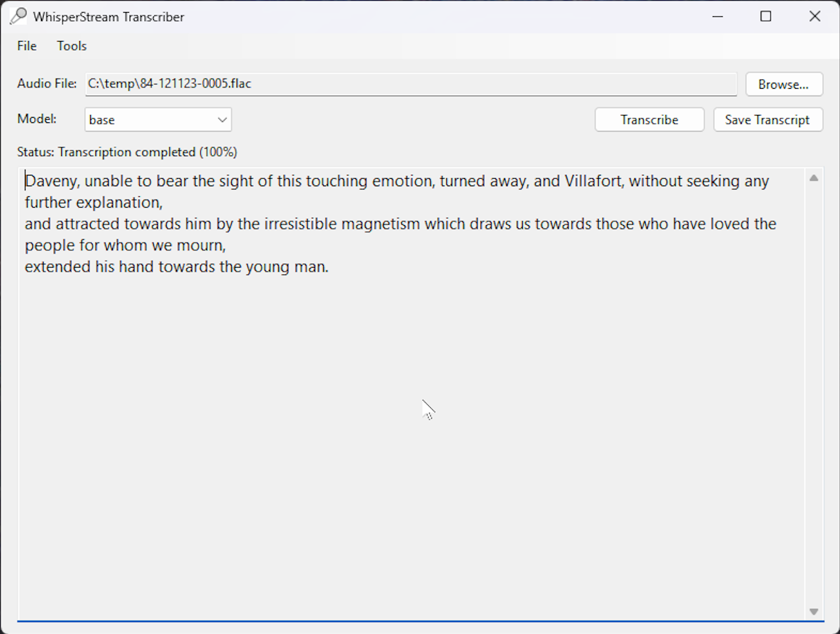Click the chevron on the Model combo box
The image size is (840, 634).
[222, 119]
